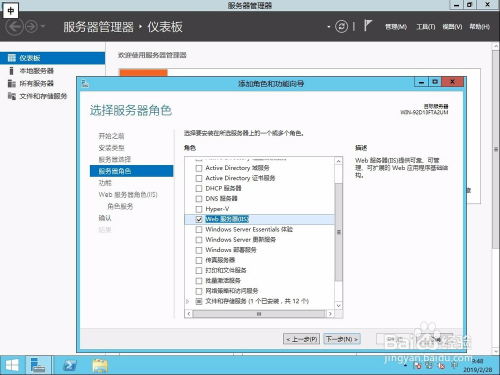This screenshot has width=500, height=375.
Task: Uncheck Web 服务器(IIS) role checkbox
Action: click(x=199, y=219)
